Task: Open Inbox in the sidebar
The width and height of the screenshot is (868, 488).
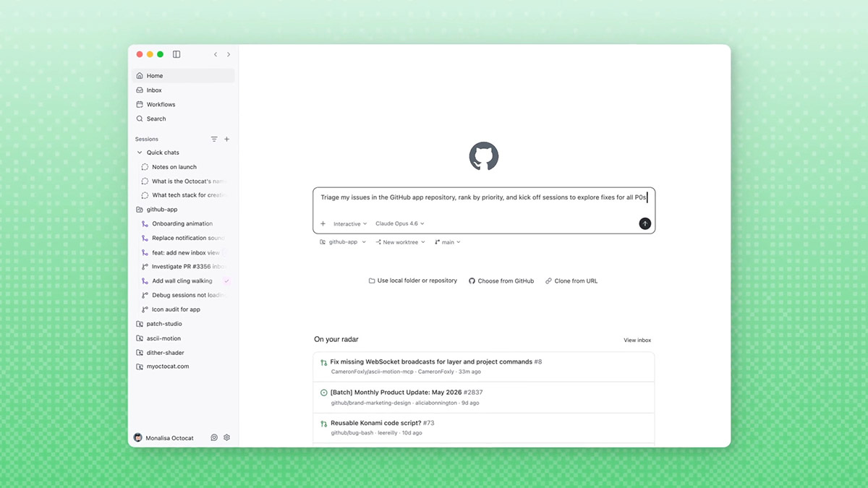Action: (x=183, y=90)
